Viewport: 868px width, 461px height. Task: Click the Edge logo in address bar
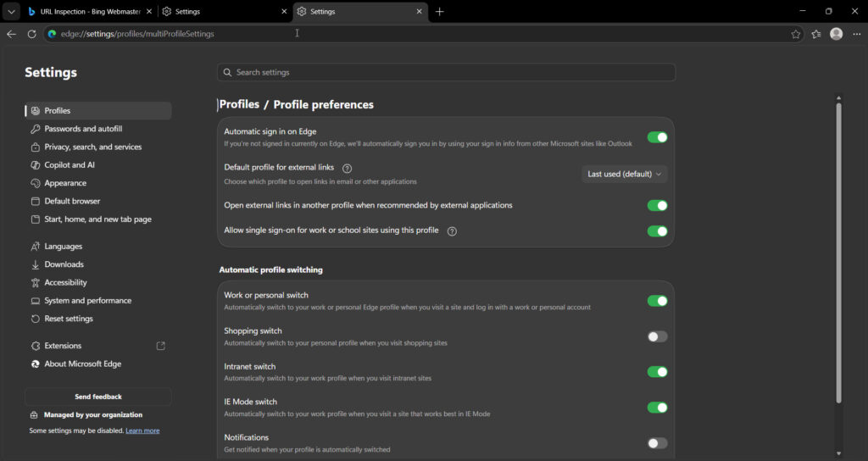coord(52,34)
